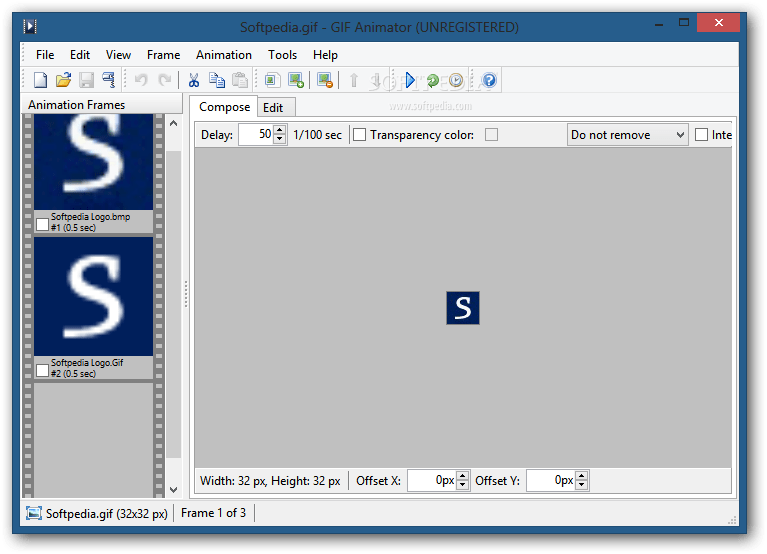The width and height of the screenshot is (767, 554).
Task: Open the Frame menu
Action: (163, 55)
